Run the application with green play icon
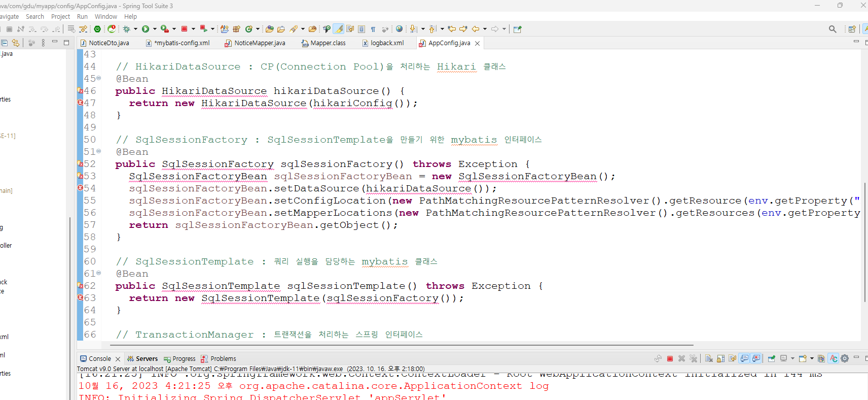868x400 pixels. 146,29
